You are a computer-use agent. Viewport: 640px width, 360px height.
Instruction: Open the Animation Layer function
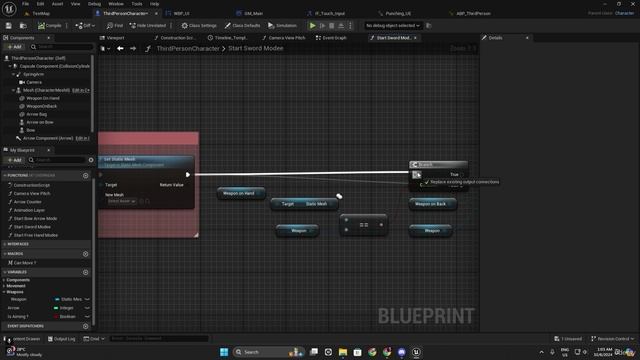(29, 210)
